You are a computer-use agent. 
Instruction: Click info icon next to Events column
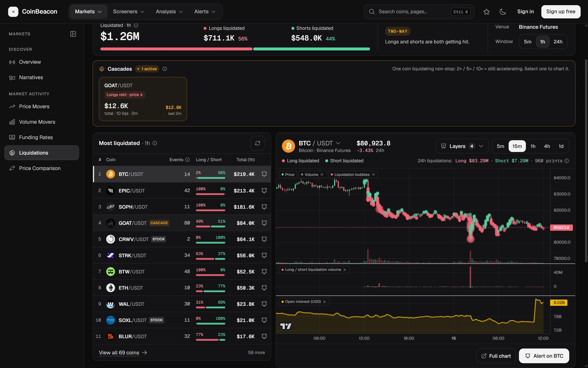click(187, 160)
